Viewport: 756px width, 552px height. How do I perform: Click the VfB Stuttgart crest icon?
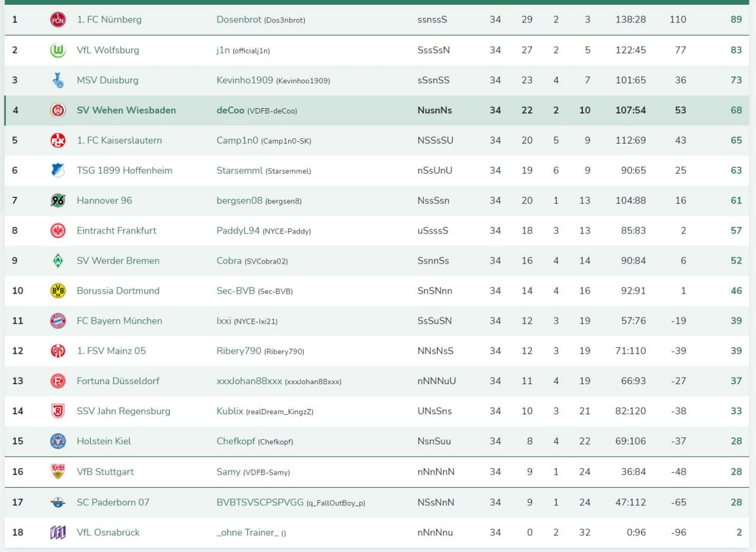[58, 472]
